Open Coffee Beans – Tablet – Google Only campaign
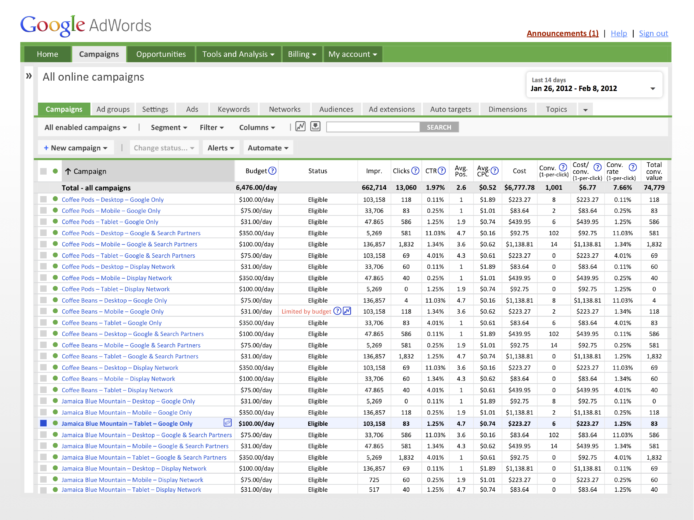 pyautogui.click(x=112, y=323)
